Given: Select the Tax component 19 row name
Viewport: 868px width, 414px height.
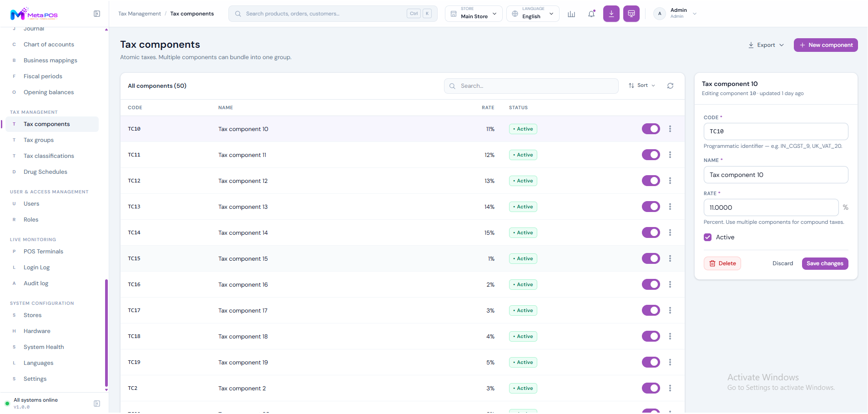Looking at the screenshot, I should [243, 363].
